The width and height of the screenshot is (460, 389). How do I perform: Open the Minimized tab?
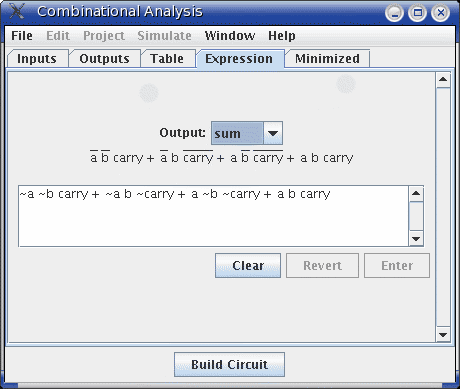point(327,59)
